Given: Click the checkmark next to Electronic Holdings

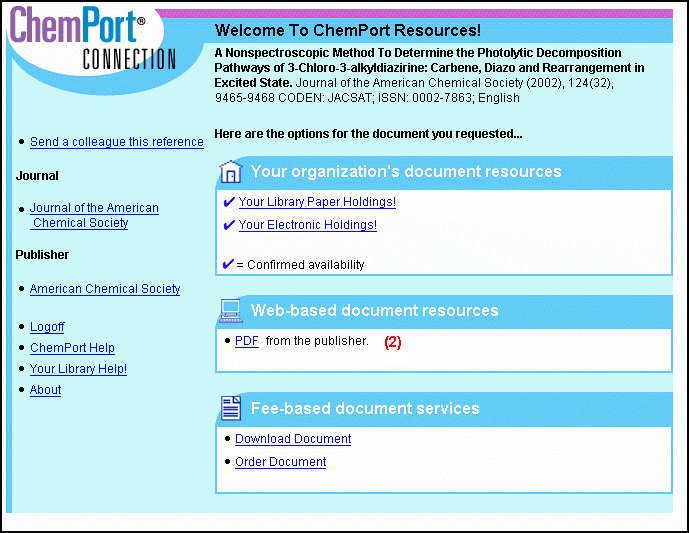Looking at the screenshot, I should click(229, 225).
